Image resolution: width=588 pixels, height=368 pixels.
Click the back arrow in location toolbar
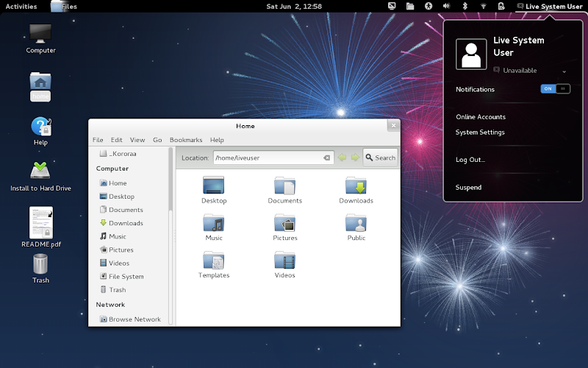point(342,158)
